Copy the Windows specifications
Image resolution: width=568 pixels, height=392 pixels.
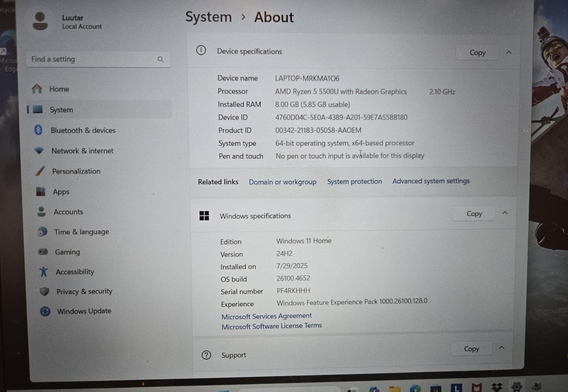coord(474,214)
